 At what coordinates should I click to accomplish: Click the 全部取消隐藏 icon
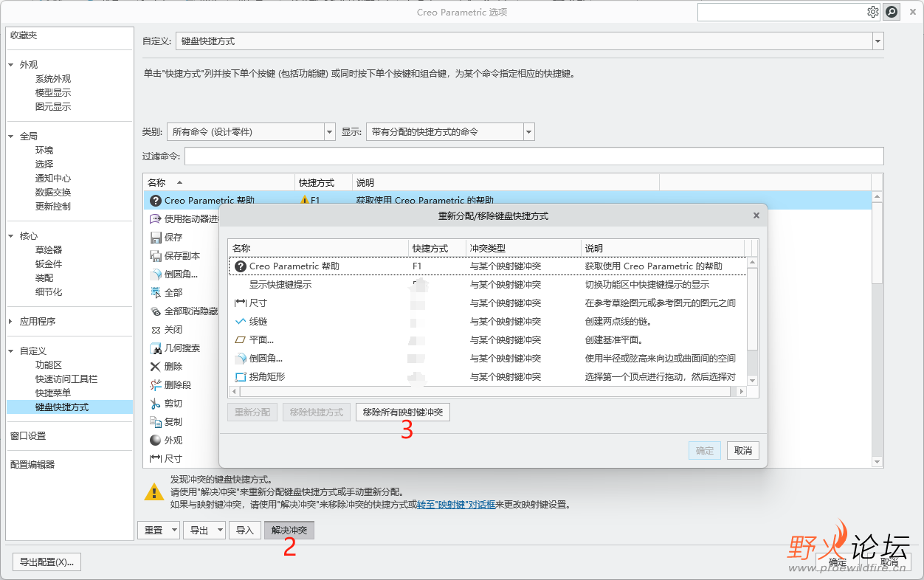coord(156,311)
